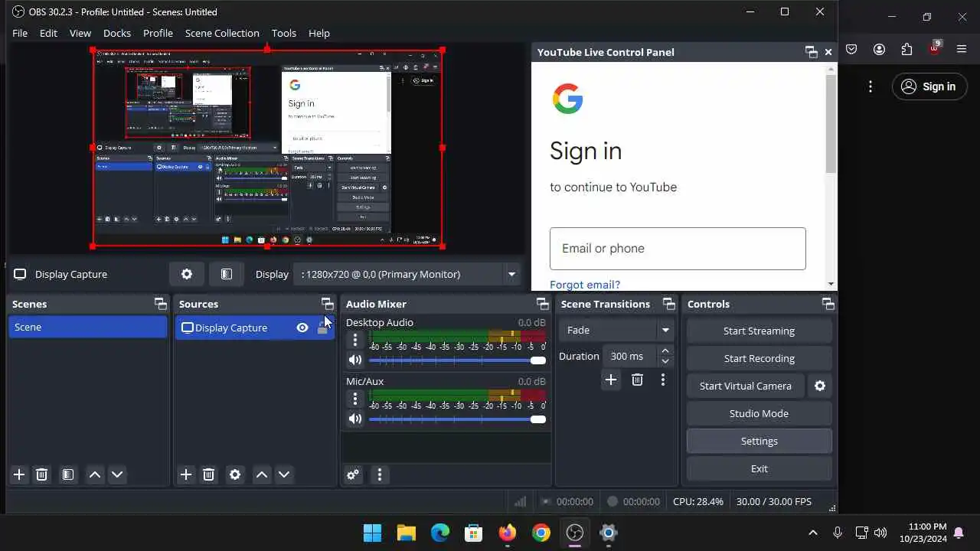
Task: Increase transition Duration with up arrow
Action: pyautogui.click(x=665, y=350)
